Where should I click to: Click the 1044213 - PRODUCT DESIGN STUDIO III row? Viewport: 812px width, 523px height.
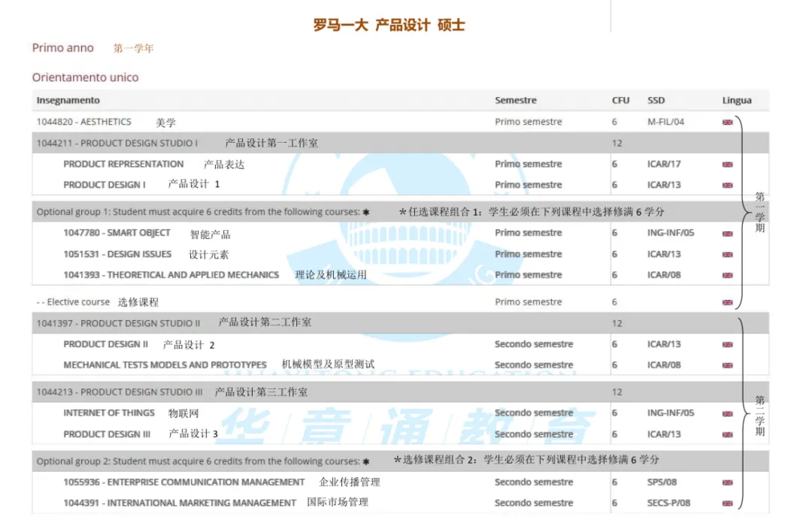click(400, 392)
